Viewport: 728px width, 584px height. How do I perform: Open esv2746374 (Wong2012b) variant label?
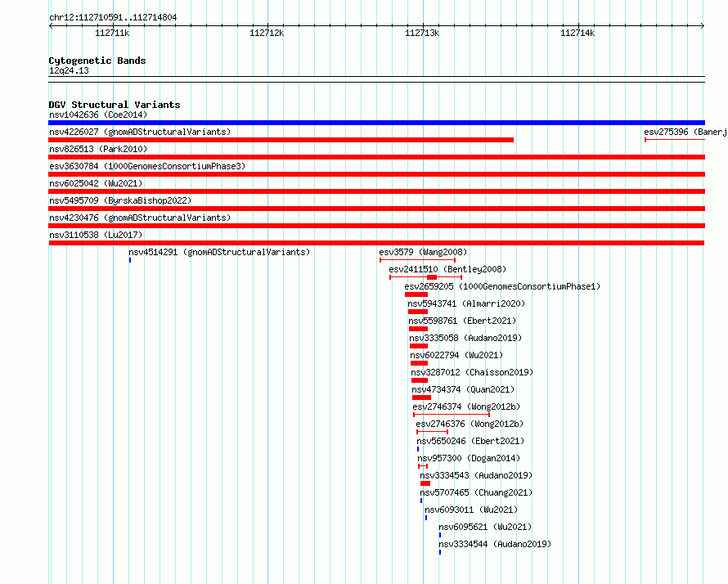[x=466, y=407]
